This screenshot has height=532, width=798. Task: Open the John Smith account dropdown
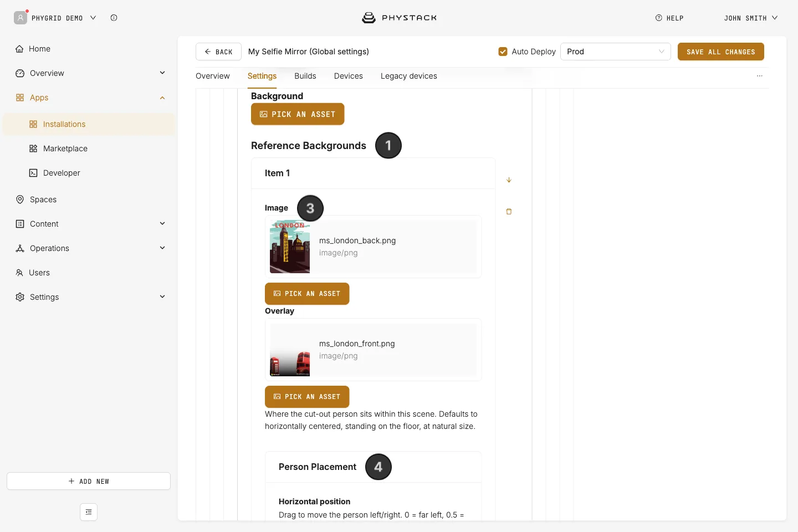pos(751,18)
